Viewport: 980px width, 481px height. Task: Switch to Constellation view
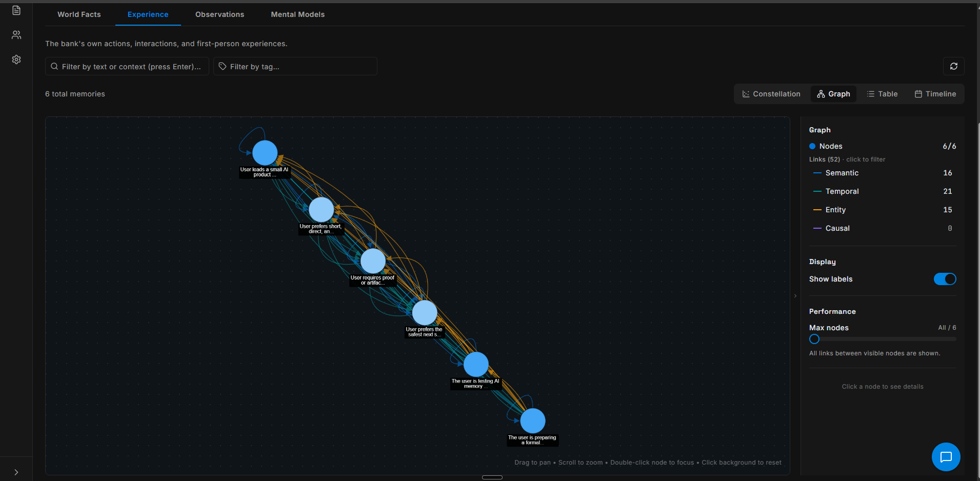point(771,94)
